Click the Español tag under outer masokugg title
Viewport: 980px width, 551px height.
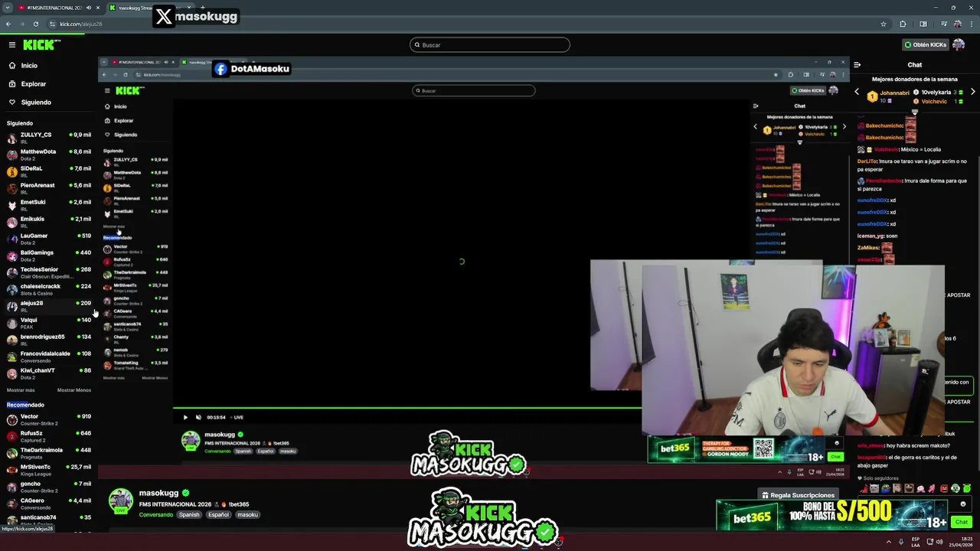pyautogui.click(x=218, y=514)
